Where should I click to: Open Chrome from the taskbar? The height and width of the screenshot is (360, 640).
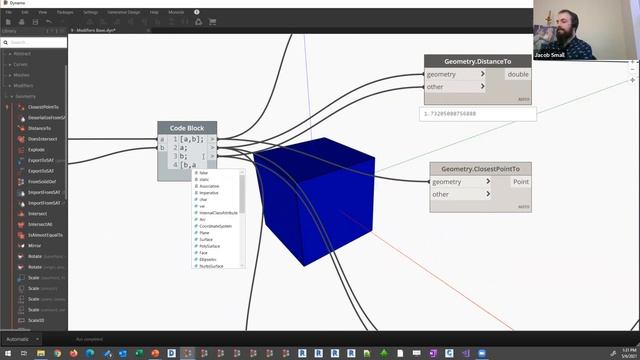[x=58, y=353]
